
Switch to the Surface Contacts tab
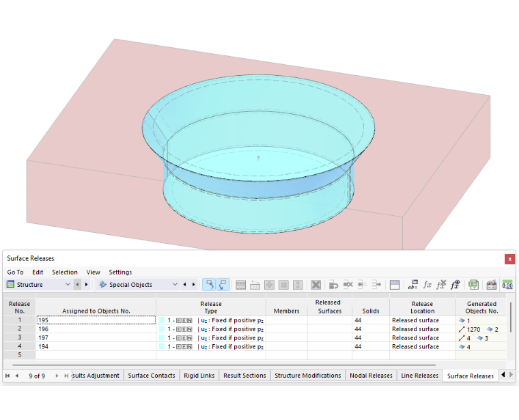pyautogui.click(x=152, y=376)
